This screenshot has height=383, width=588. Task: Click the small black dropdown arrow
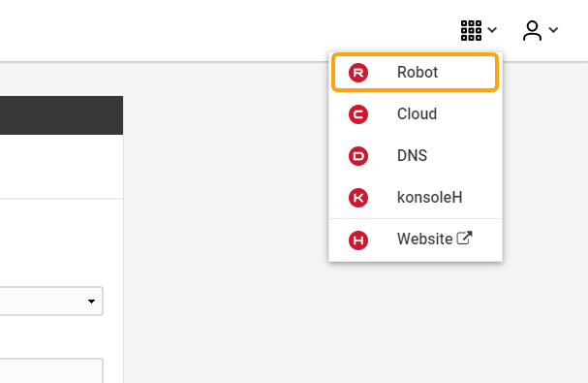coord(91,302)
